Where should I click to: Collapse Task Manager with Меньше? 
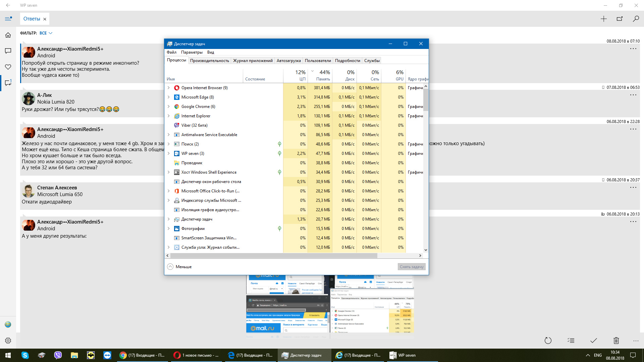(179, 267)
